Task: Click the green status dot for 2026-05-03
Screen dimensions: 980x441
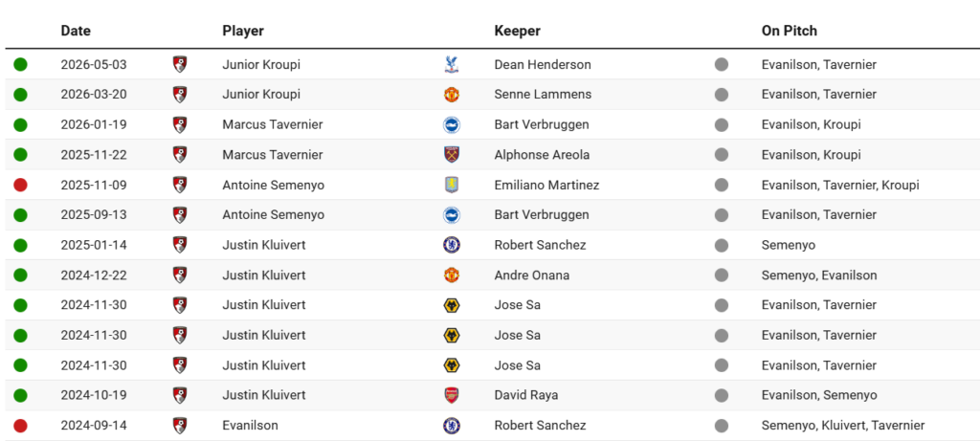Action: click(x=21, y=64)
